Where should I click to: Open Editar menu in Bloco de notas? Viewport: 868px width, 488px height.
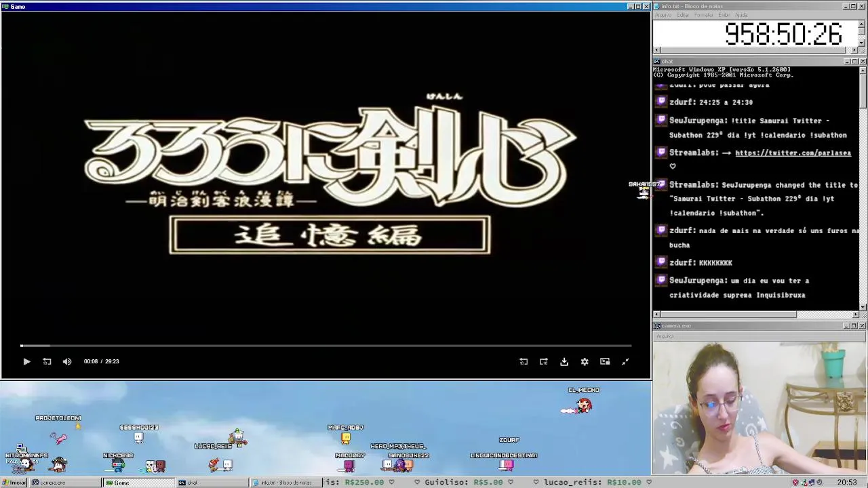[x=683, y=15]
